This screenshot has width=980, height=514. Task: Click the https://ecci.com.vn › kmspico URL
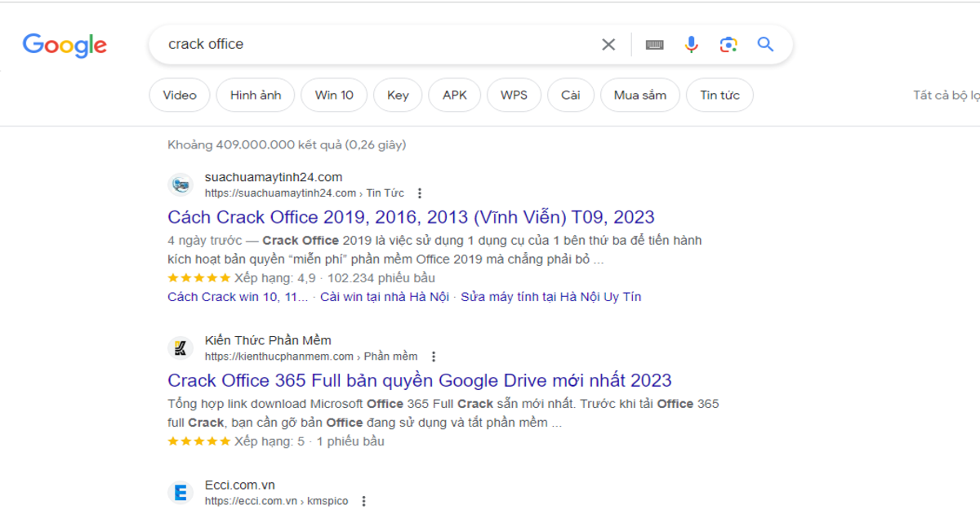click(276, 501)
